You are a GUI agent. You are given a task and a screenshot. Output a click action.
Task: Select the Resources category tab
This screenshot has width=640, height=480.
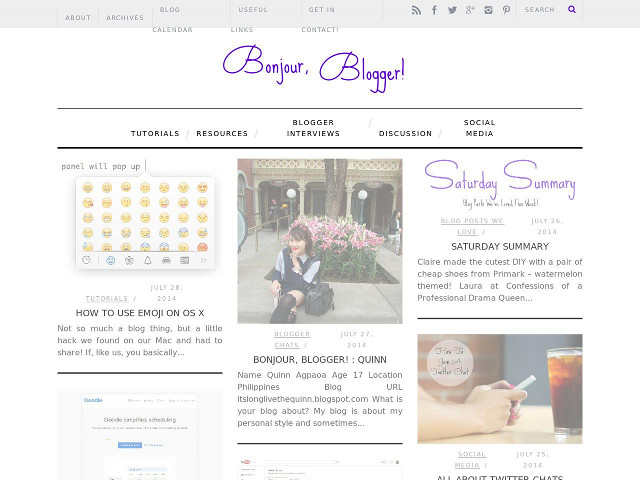coord(222,133)
